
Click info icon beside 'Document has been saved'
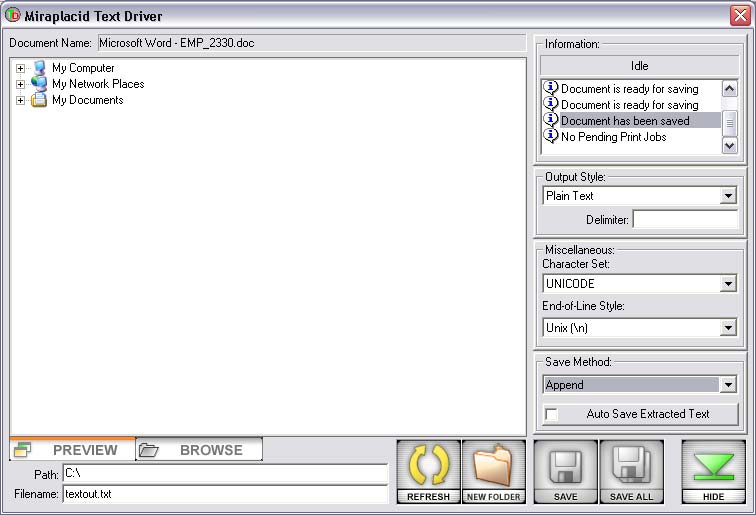click(551, 119)
